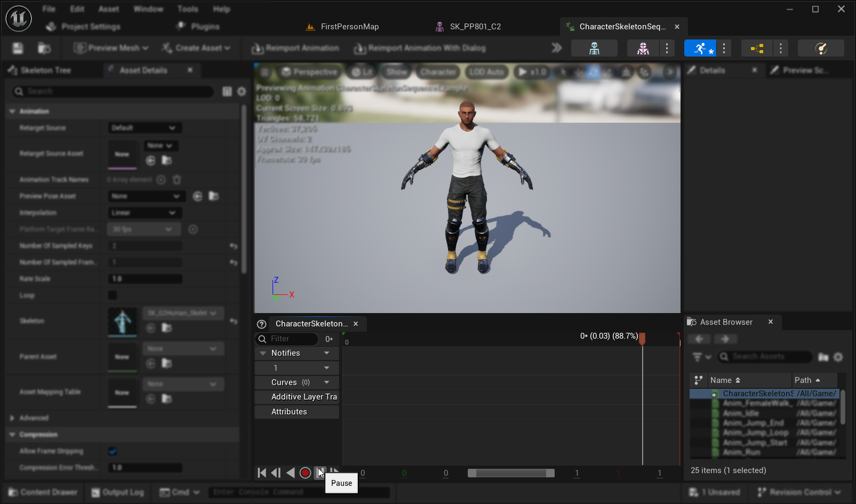
Task: Enable the Loop checkbox
Action: click(x=112, y=295)
